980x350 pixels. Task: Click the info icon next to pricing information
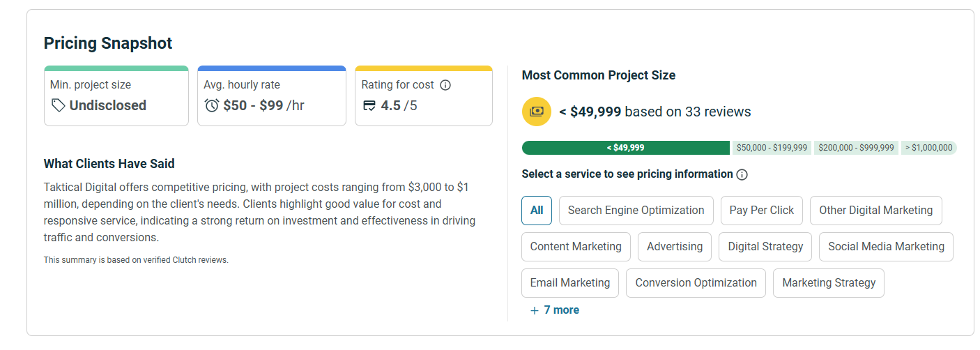point(742,174)
